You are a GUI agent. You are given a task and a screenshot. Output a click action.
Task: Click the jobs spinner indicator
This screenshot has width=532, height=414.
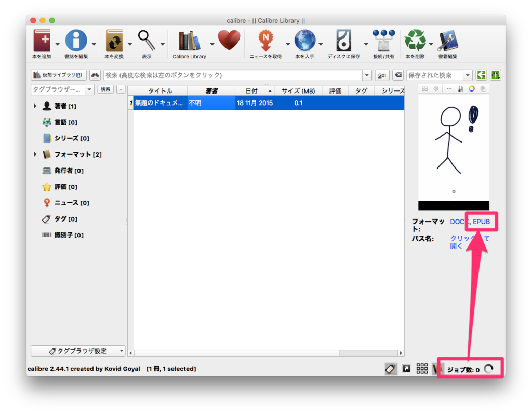click(x=488, y=369)
